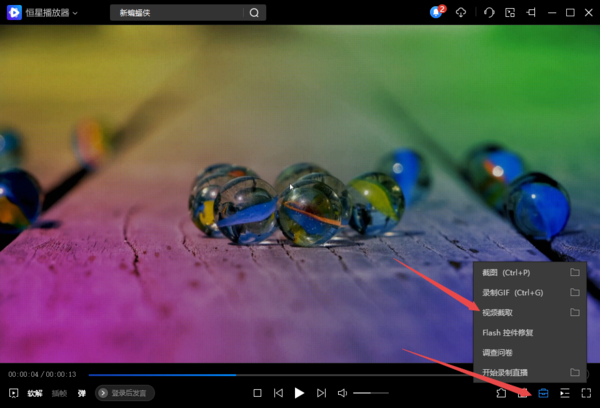Open the playlist panel icon
This screenshot has width=600, height=408.
[x=565, y=393]
